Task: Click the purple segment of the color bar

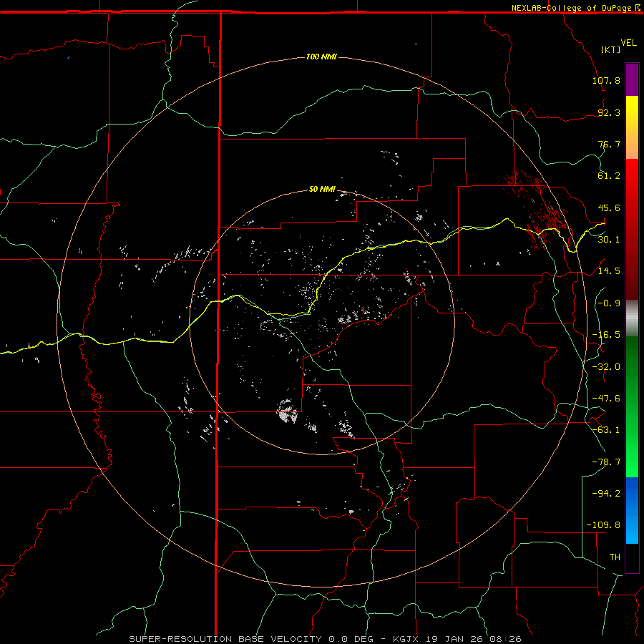Action: tap(632, 79)
